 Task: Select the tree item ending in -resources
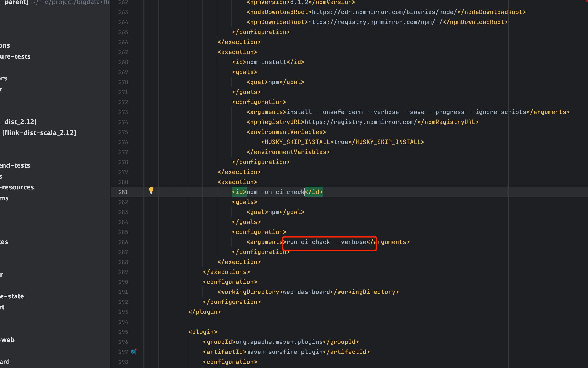coord(17,187)
